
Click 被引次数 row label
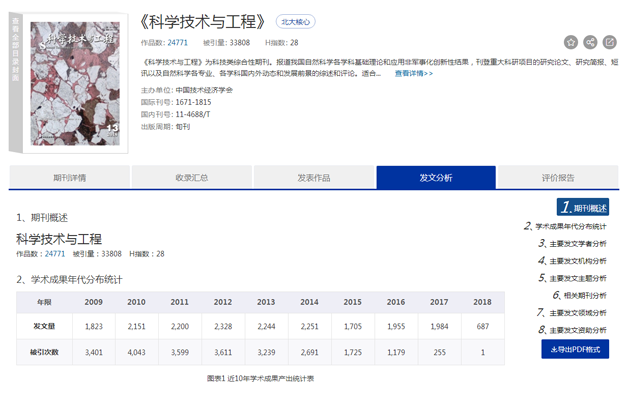click(x=44, y=353)
